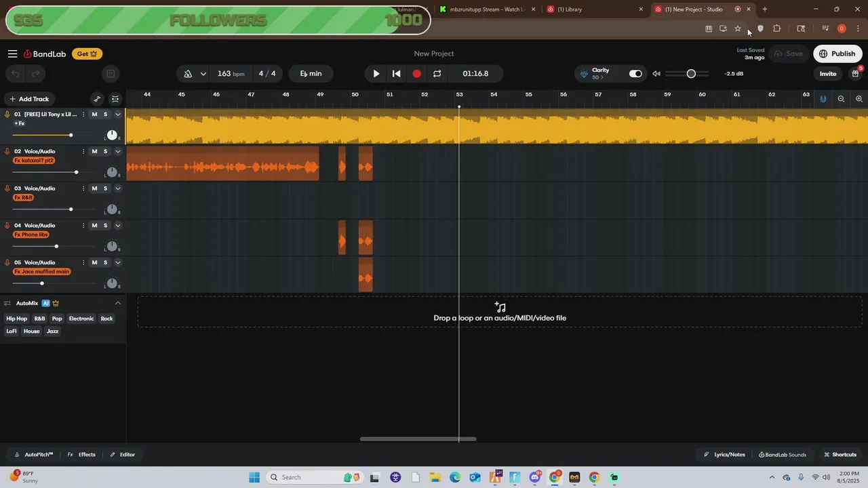The width and height of the screenshot is (868, 488).
Task: Click the timeline zoom out magnifier
Action: (841, 99)
